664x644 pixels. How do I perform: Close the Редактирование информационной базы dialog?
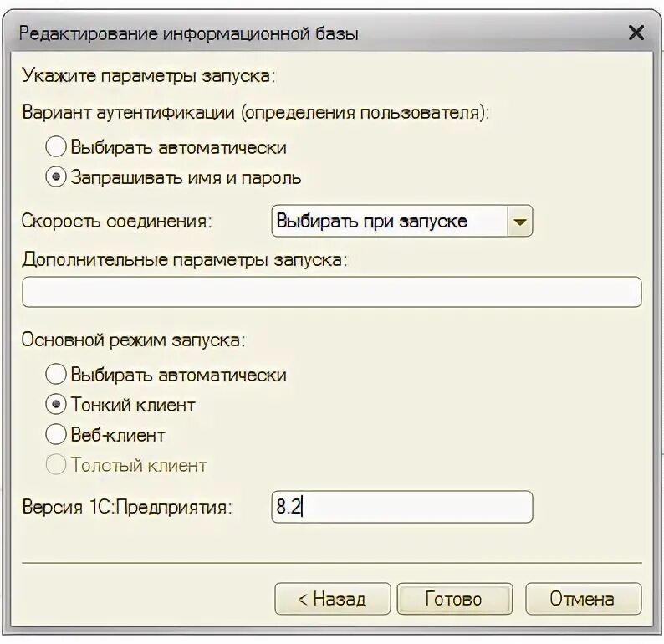(636, 33)
